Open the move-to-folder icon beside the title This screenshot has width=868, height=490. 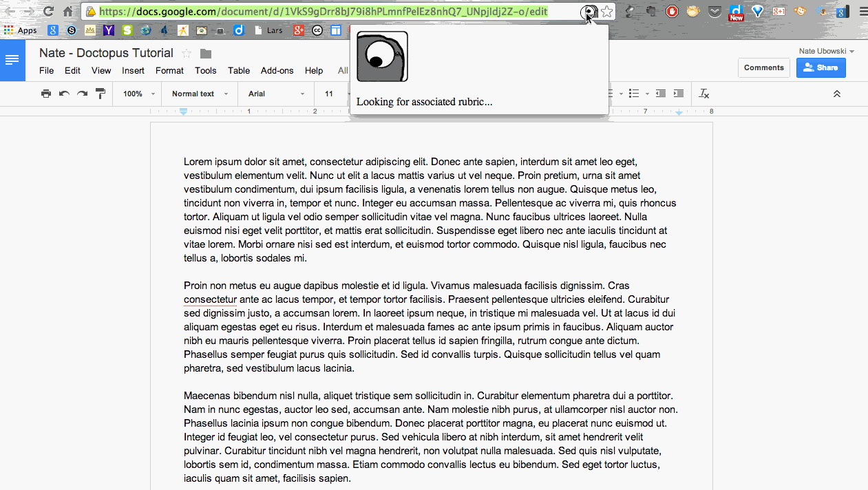point(206,54)
